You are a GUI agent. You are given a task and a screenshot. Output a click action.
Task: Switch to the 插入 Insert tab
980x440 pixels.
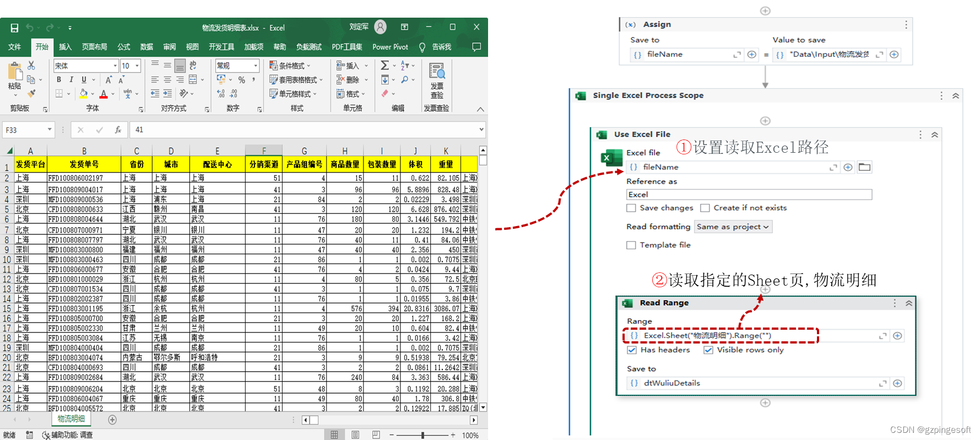click(x=66, y=47)
